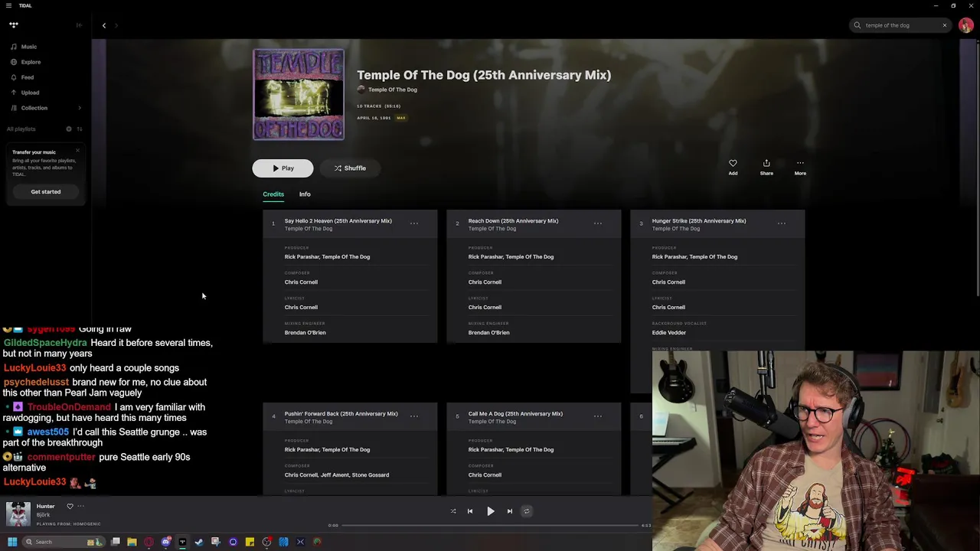Like the current track Hunter with heart
The width and height of the screenshot is (980, 551).
(x=70, y=506)
